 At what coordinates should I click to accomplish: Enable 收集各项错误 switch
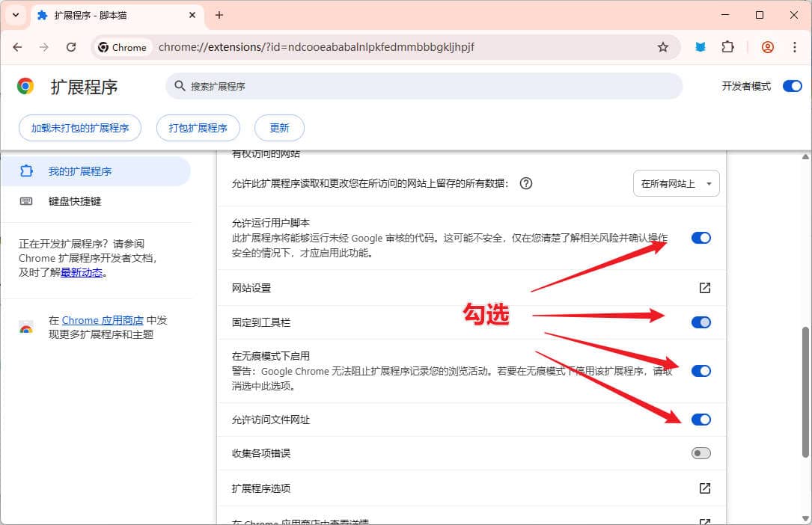pyautogui.click(x=700, y=453)
